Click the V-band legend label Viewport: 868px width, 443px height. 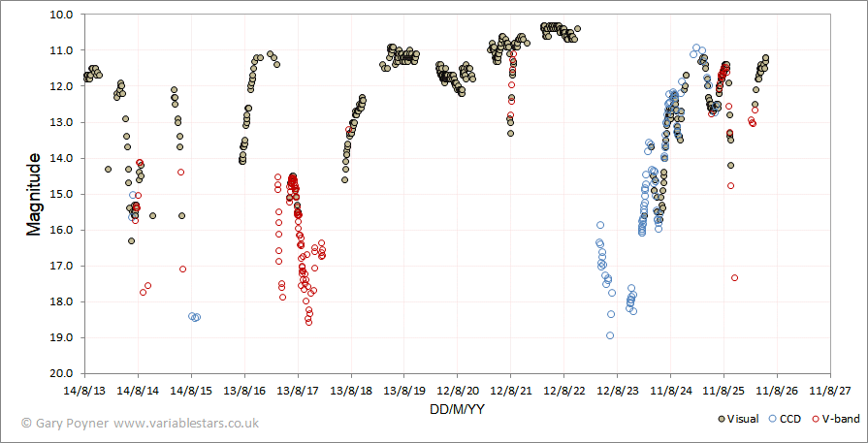[x=842, y=419]
